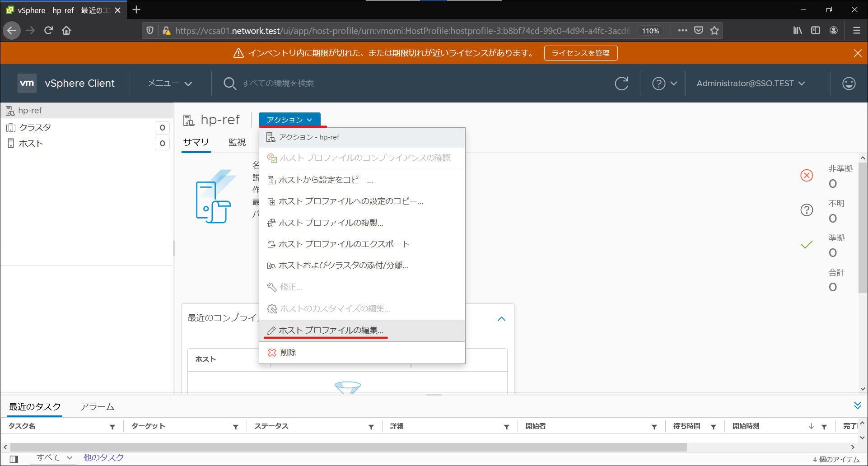This screenshot has height=466, width=868.
Task: Refresh the vSphere Client view
Action: click(621, 84)
